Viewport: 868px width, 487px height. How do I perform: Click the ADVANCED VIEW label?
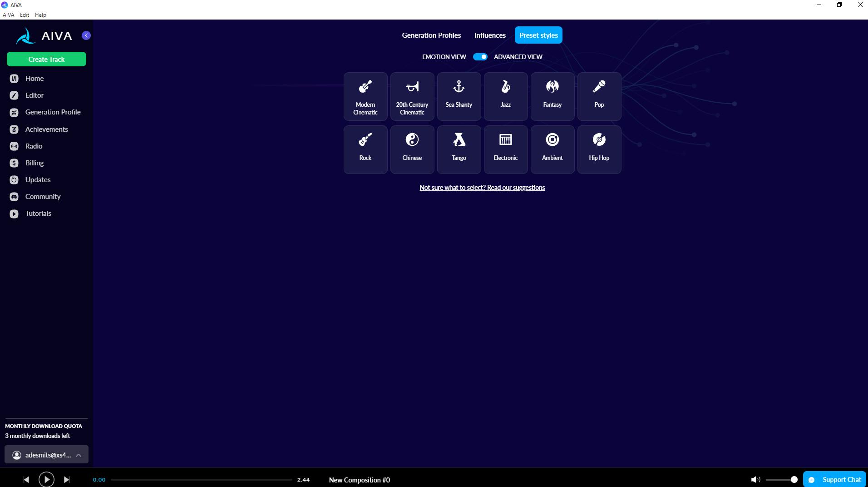pyautogui.click(x=518, y=57)
